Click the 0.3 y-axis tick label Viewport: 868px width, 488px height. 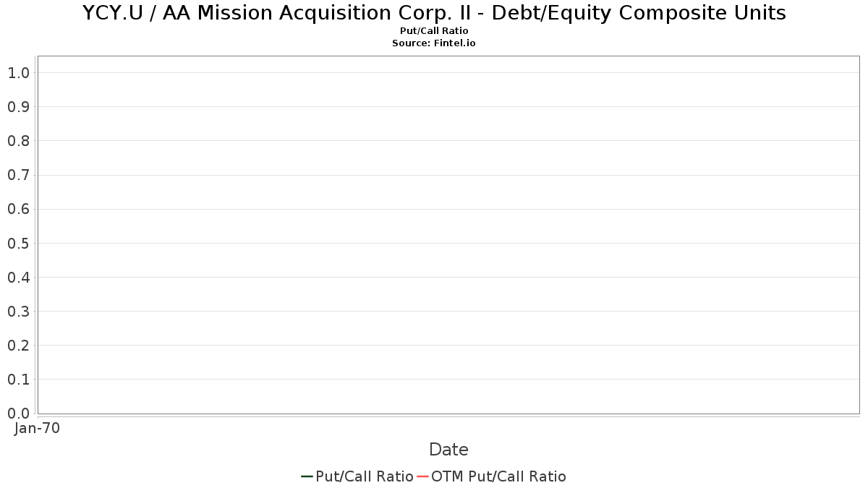point(18,312)
